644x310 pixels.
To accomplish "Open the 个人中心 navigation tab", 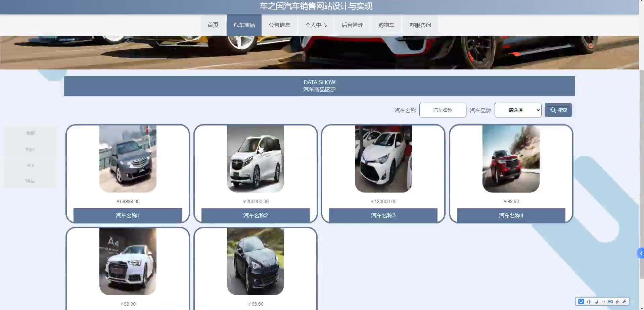I will click(x=316, y=25).
